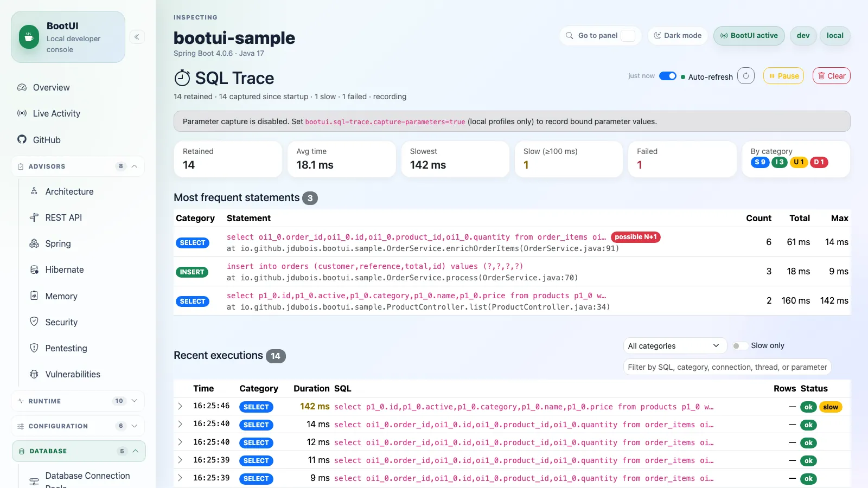Screen dimensions: 868x488
Task: Click the SQL Trace stopwatch icon
Action: 182,78
